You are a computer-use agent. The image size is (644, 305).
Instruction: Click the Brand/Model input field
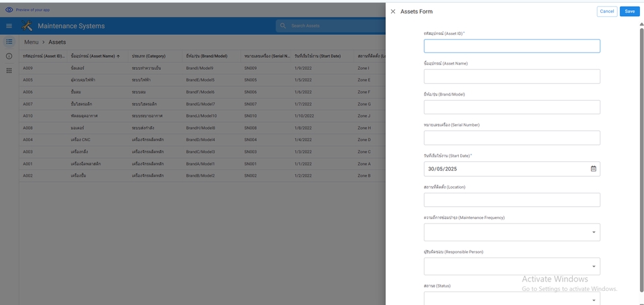(x=512, y=107)
